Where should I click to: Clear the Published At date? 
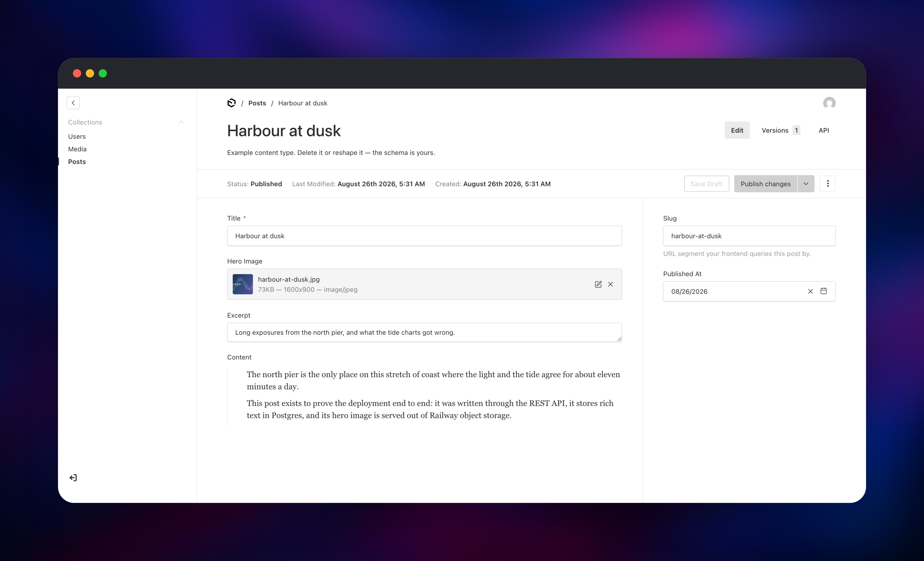[810, 291]
